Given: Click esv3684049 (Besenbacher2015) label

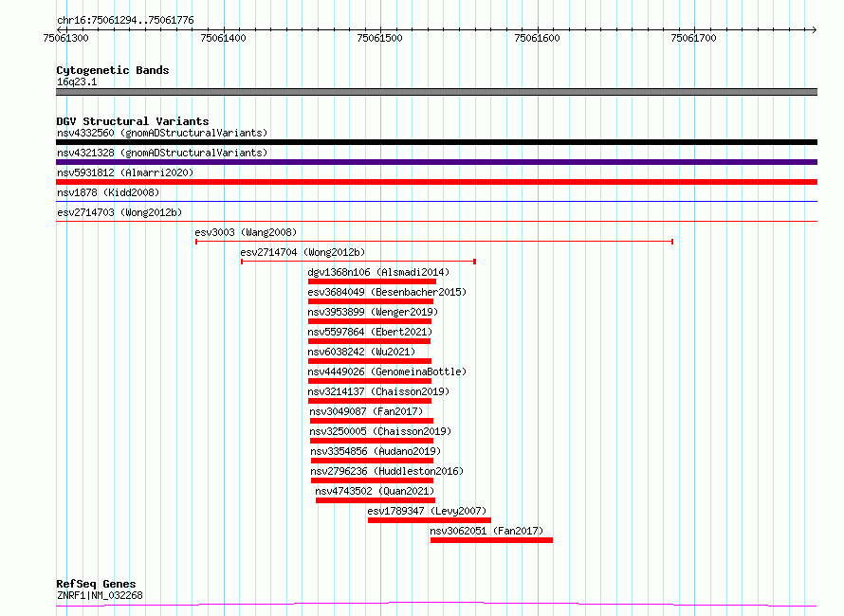Looking at the screenshot, I should coord(387,292).
